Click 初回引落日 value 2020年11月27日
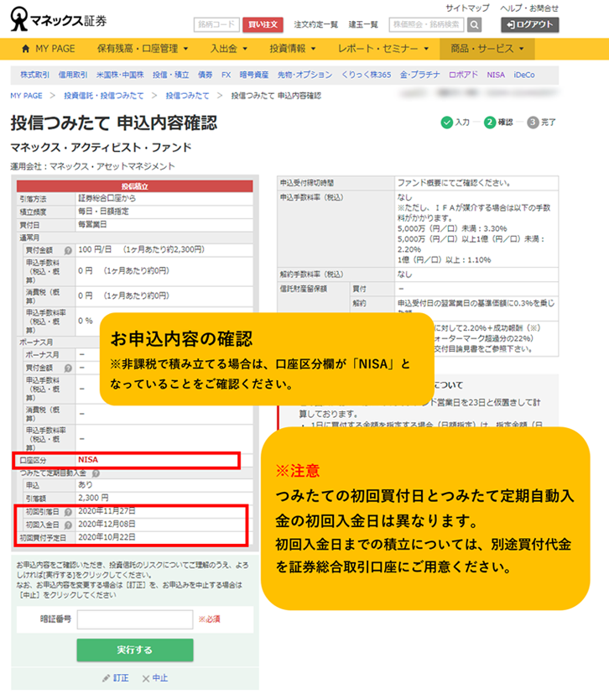Viewport: 609px width, 700px height. [107, 510]
